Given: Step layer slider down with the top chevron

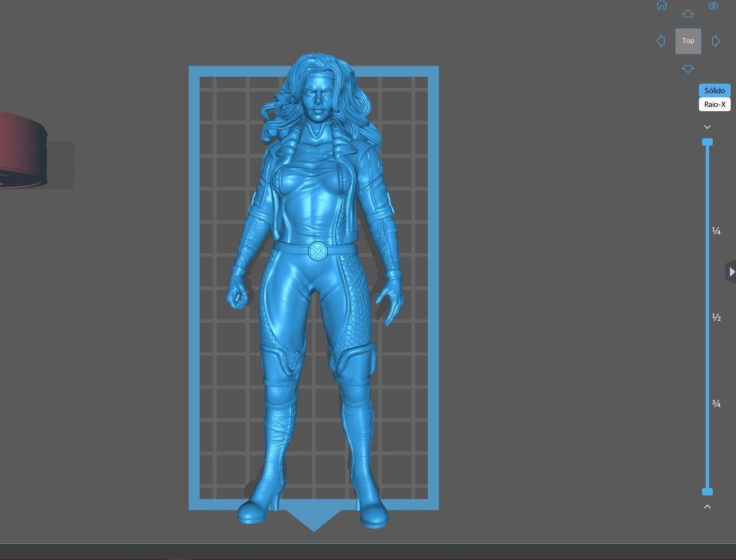Looking at the screenshot, I should (x=707, y=127).
